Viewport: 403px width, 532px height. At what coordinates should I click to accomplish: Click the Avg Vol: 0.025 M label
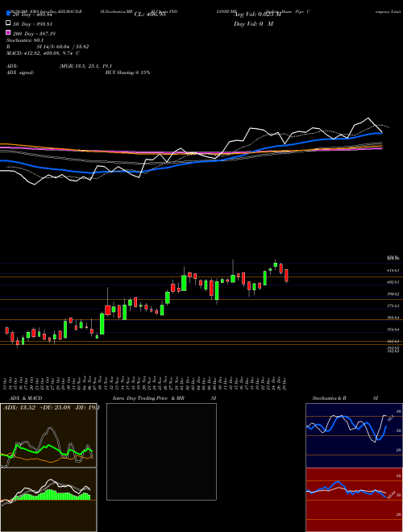coord(257,15)
